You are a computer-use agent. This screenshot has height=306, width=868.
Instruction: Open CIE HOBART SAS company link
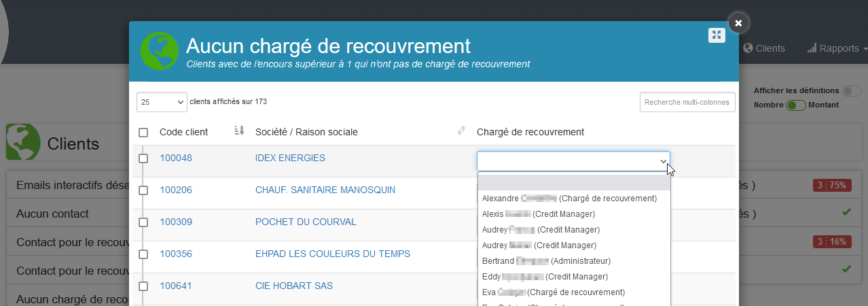pos(294,286)
